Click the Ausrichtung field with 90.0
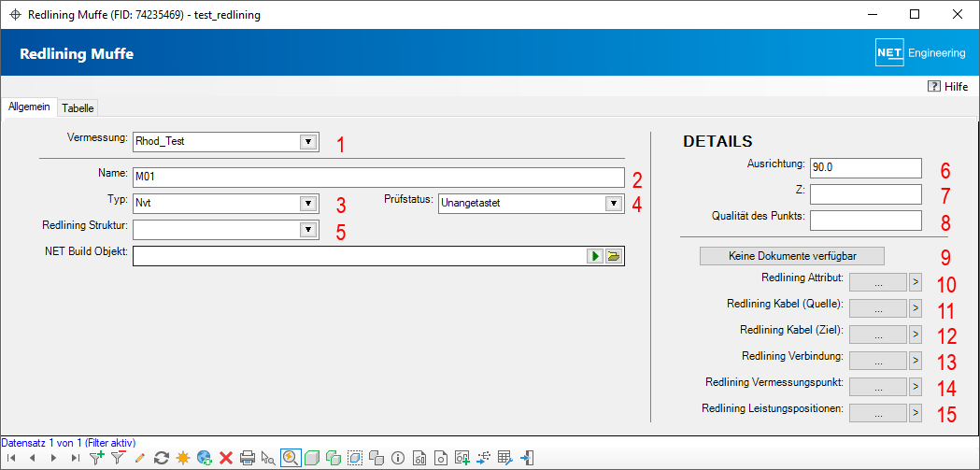Screen dimensions: 980x470 point(866,168)
